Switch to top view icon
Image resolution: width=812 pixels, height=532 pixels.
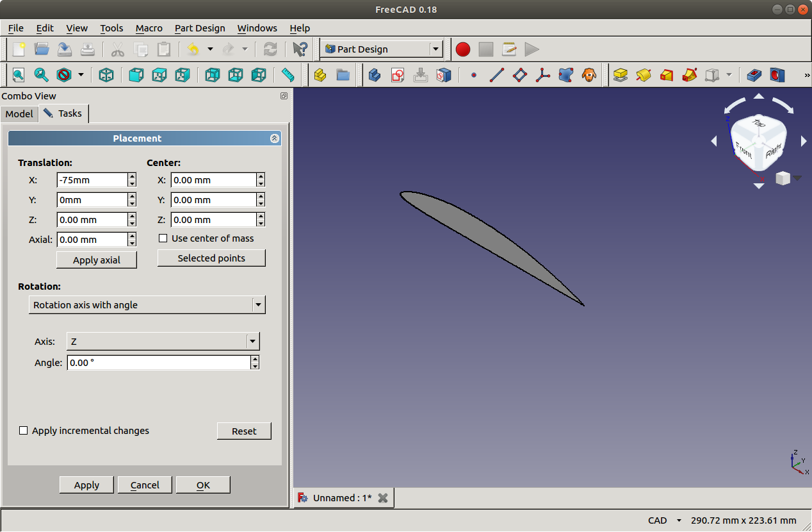coord(159,75)
